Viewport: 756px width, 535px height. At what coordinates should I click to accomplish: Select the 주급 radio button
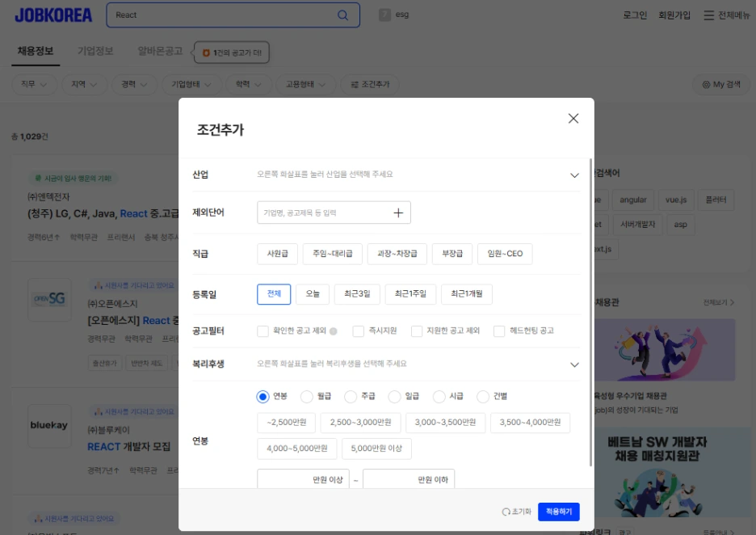(351, 397)
